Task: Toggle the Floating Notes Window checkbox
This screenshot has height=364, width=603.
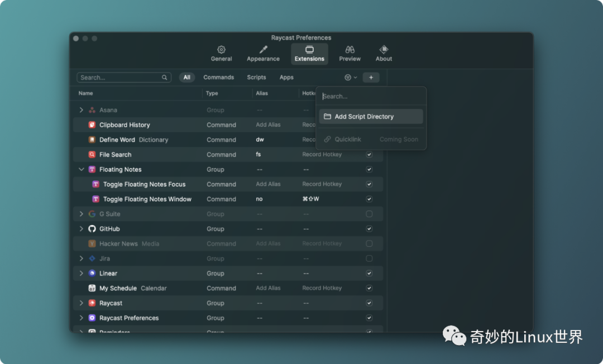Action: pos(369,199)
